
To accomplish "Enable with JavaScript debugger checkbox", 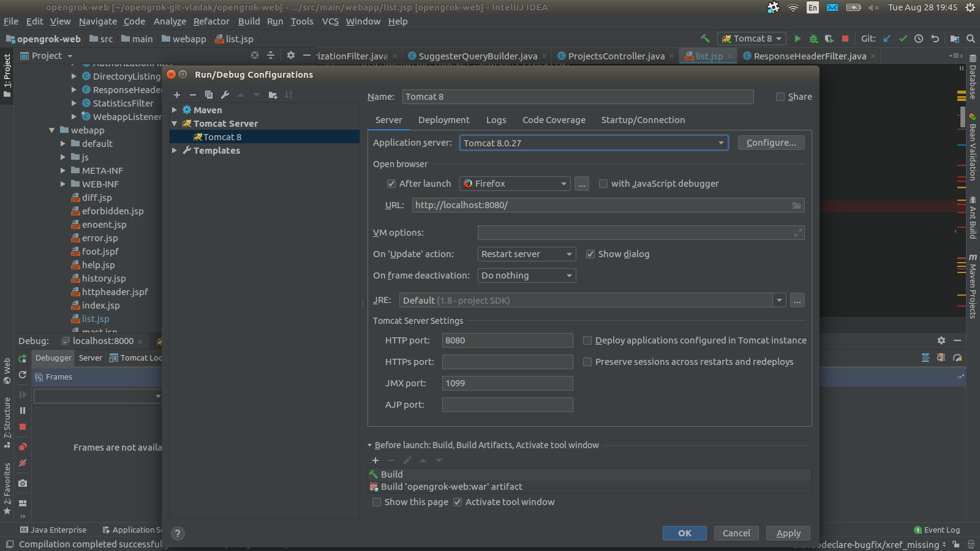I will coord(603,184).
